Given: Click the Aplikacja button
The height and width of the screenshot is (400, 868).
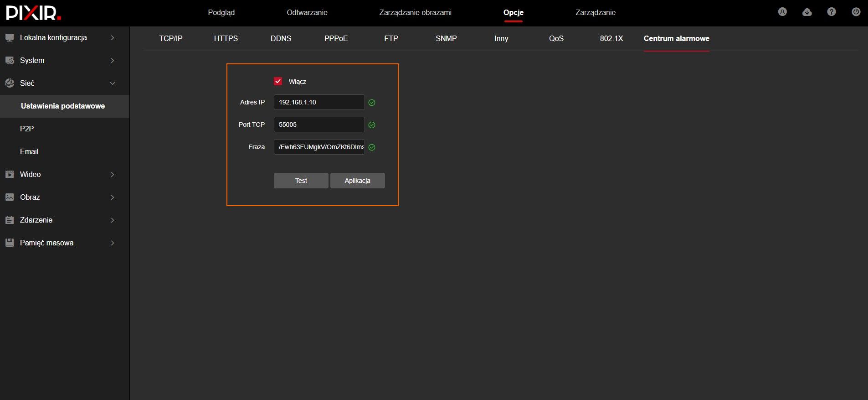Looking at the screenshot, I should (x=357, y=181).
